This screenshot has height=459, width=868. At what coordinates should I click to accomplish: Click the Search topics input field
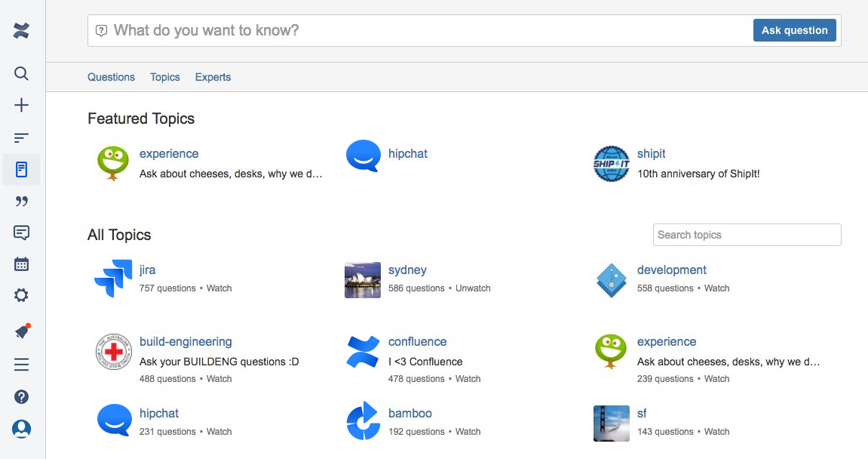click(x=747, y=235)
